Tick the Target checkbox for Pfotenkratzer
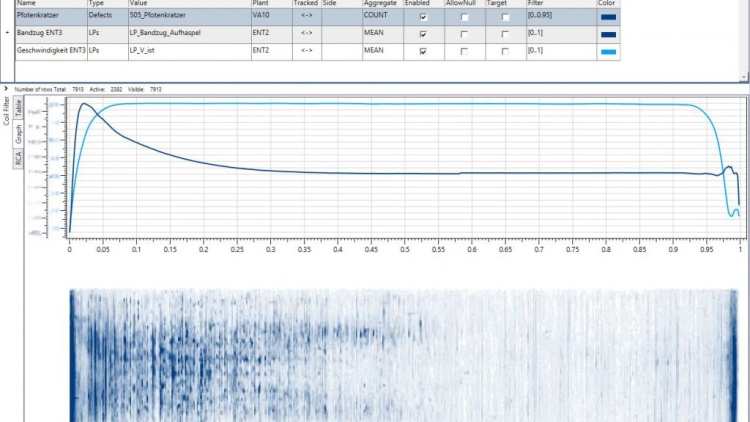The image size is (750, 422). point(505,18)
